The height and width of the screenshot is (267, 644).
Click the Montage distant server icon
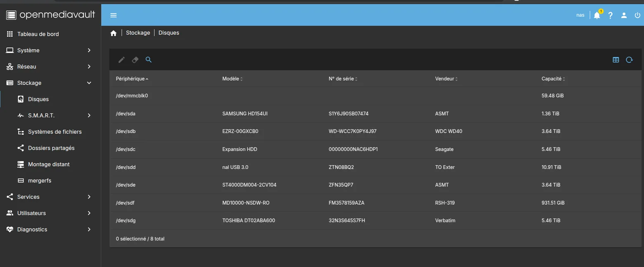21,164
